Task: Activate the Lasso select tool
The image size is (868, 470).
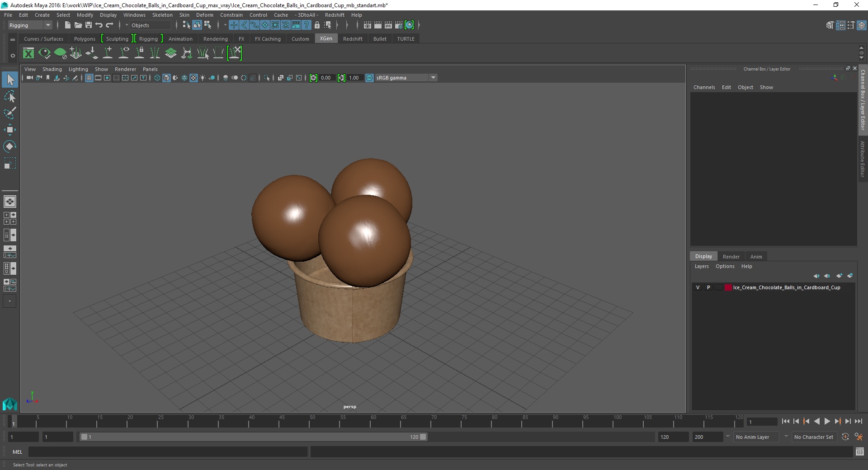Action: [x=10, y=97]
